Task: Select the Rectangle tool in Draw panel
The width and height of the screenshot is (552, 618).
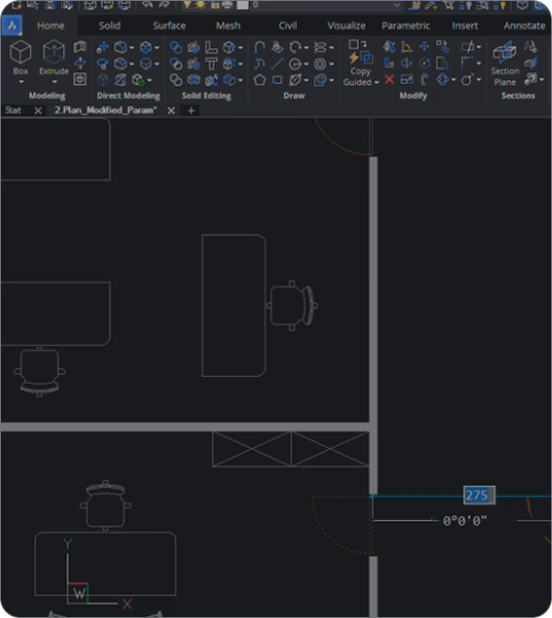Action: (277, 80)
